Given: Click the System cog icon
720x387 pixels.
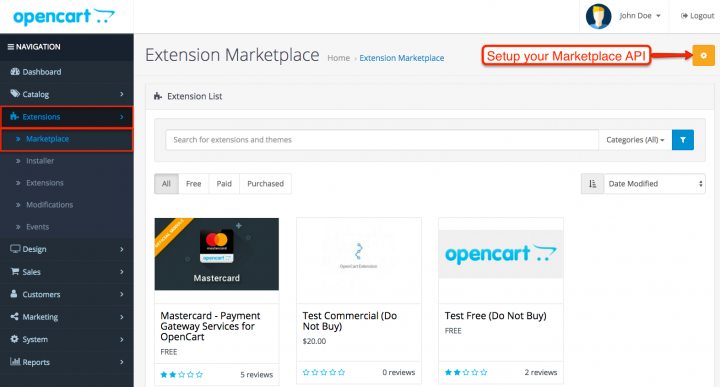Looking at the screenshot, I should [x=15, y=339].
